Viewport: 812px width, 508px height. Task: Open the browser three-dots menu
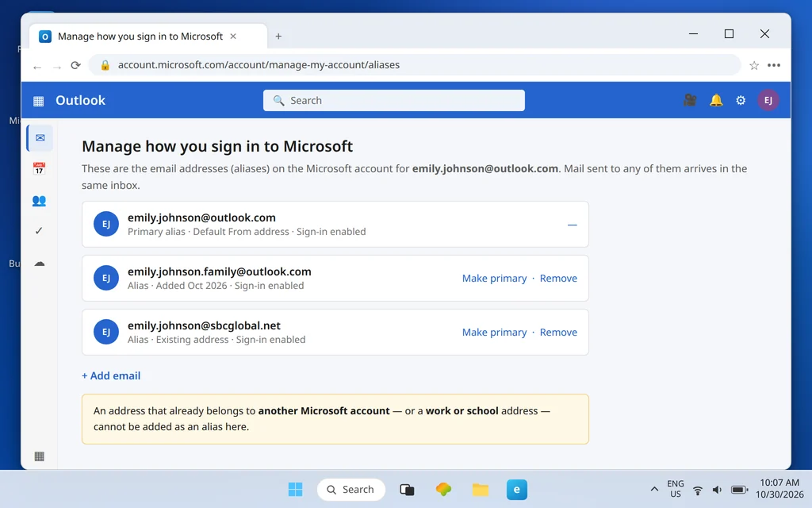coord(774,65)
